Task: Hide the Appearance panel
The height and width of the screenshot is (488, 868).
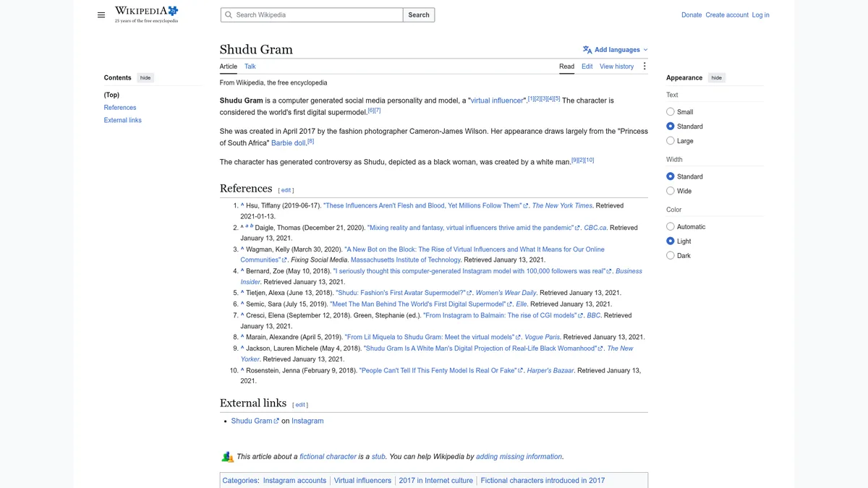Action: 716,78
